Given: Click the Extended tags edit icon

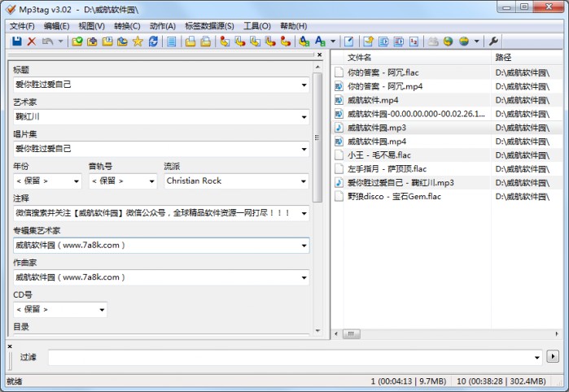Looking at the screenshot, I should 348,41.
